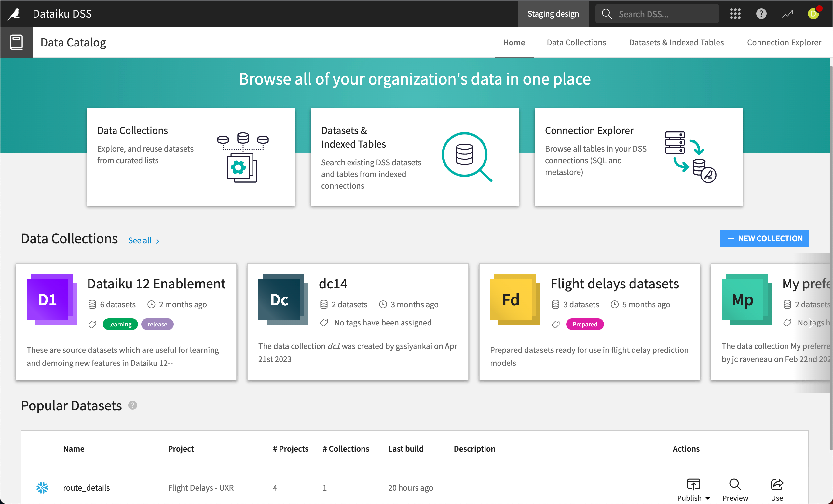Click the Dc dark blue collection icon
Viewport: 833px width, 504px height.
tap(283, 299)
